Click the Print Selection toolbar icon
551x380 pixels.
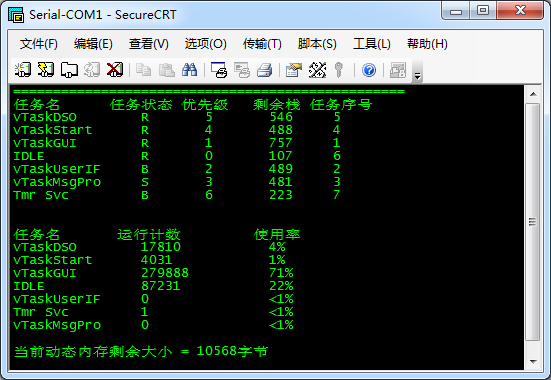click(242, 70)
